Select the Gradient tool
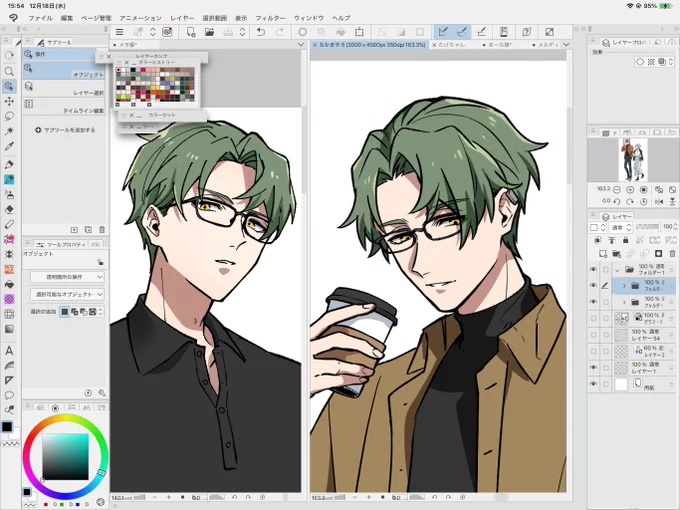This screenshot has height=510, width=680. pyautogui.click(x=9, y=329)
